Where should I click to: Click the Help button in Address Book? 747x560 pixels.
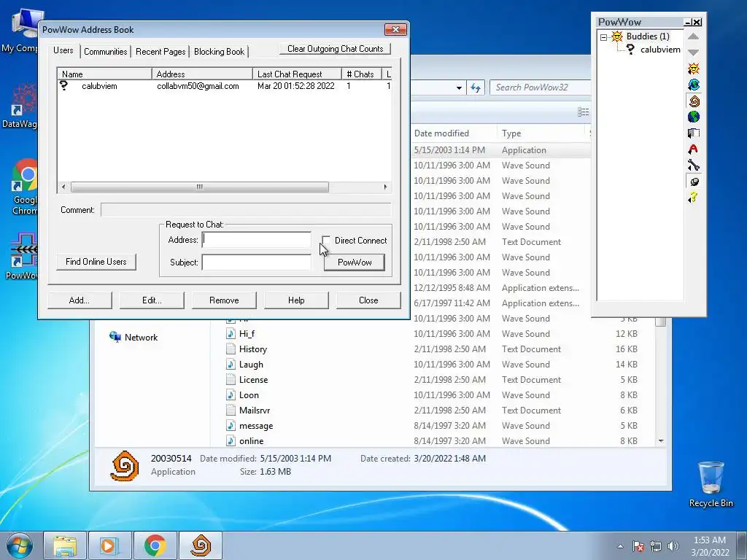(296, 300)
